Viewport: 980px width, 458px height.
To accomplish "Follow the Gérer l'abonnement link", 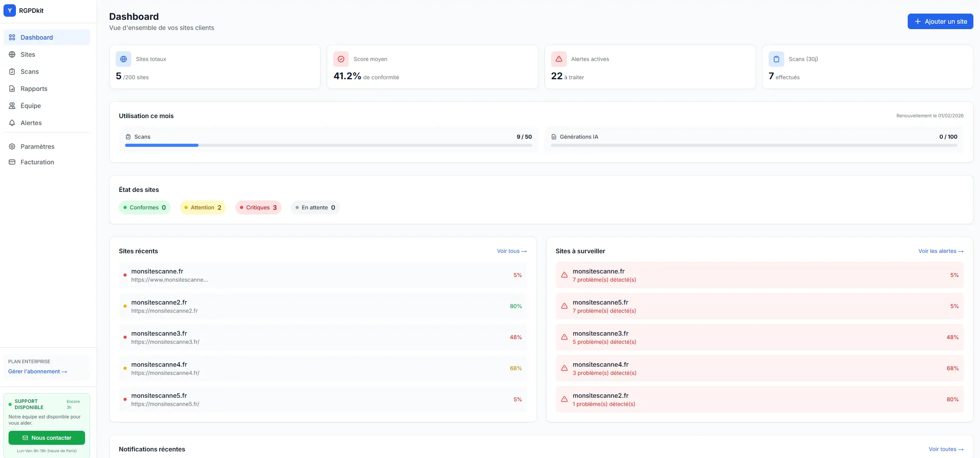I will click(38, 371).
